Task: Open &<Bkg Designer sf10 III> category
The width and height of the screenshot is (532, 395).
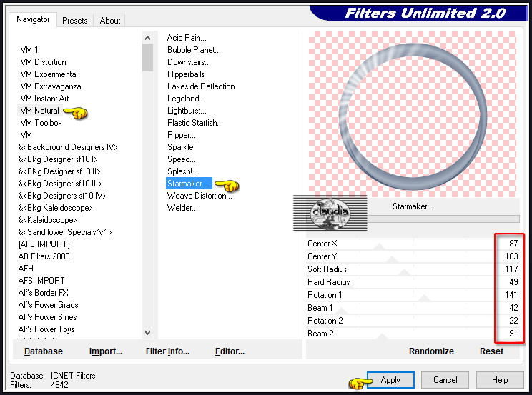Action: coord(60,184)
